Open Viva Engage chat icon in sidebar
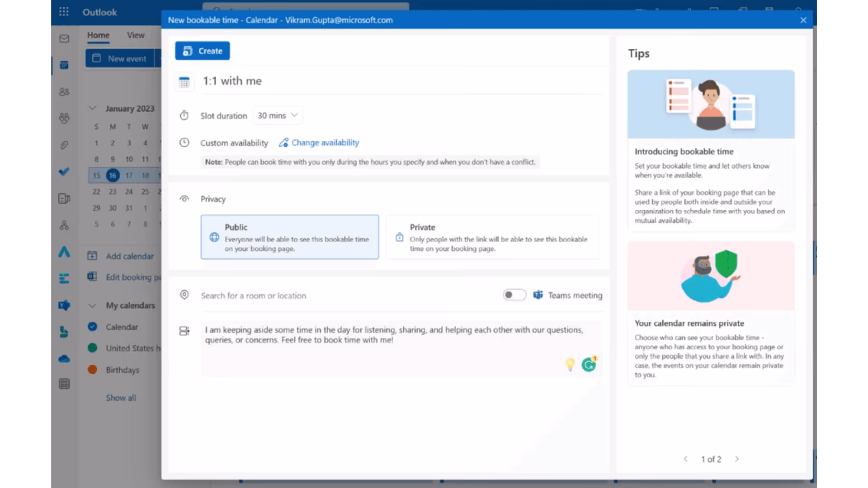868x488 pixels. pos(64,305)
